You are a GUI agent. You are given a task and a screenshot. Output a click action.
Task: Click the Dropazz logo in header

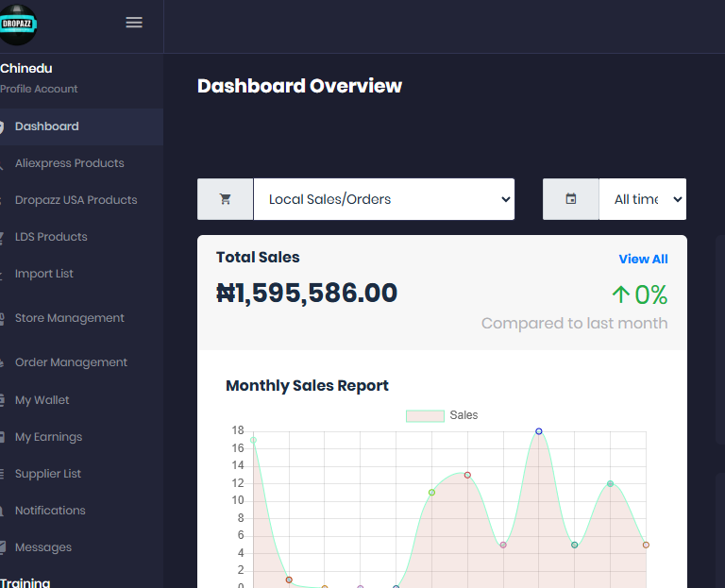click(x=18, y=24)
